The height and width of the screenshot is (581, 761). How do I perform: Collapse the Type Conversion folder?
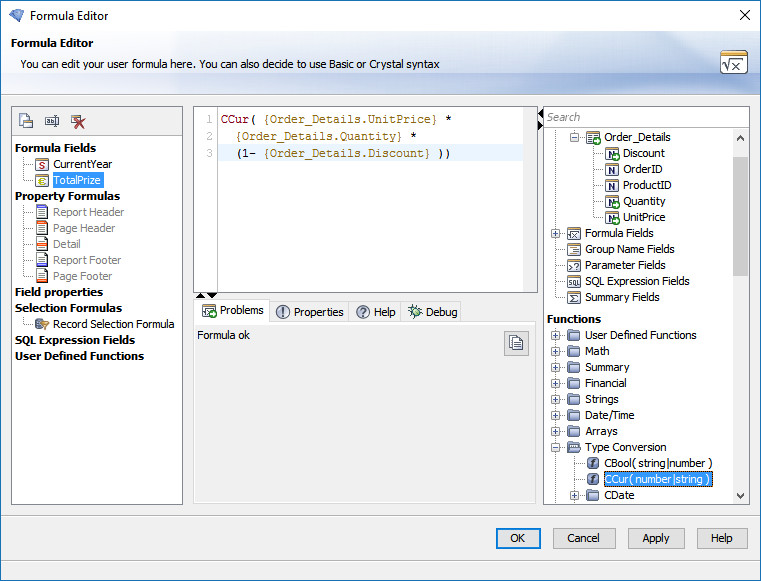[556, 447]
